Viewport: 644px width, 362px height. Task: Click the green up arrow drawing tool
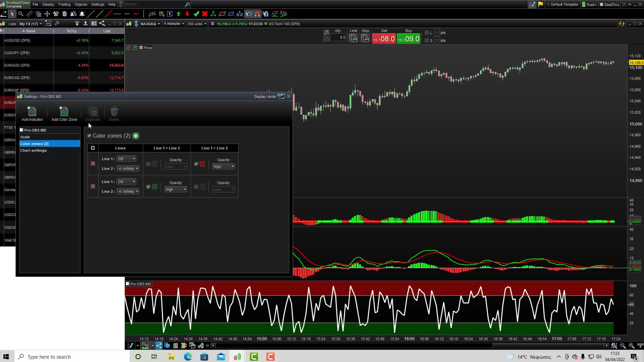click(179, 14)
